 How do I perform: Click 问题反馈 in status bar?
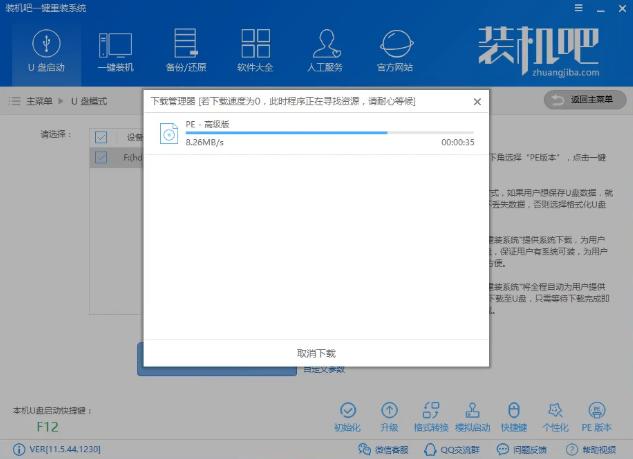click(x=521, y=449)
